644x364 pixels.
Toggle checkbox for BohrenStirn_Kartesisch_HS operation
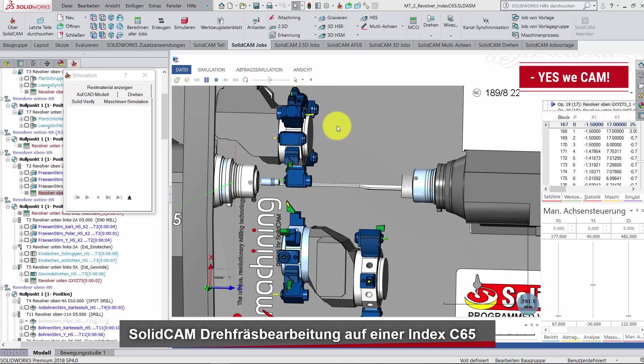coord(27,328)
